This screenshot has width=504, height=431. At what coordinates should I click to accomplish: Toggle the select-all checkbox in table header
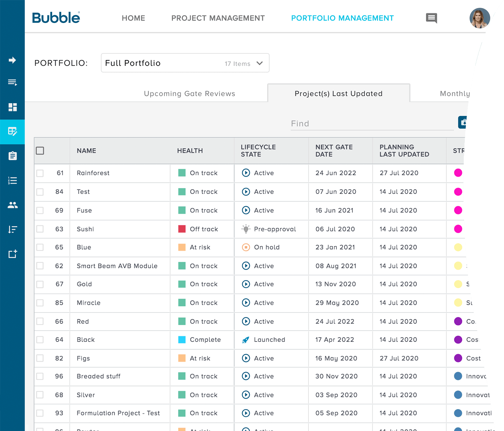click(40, 151)
